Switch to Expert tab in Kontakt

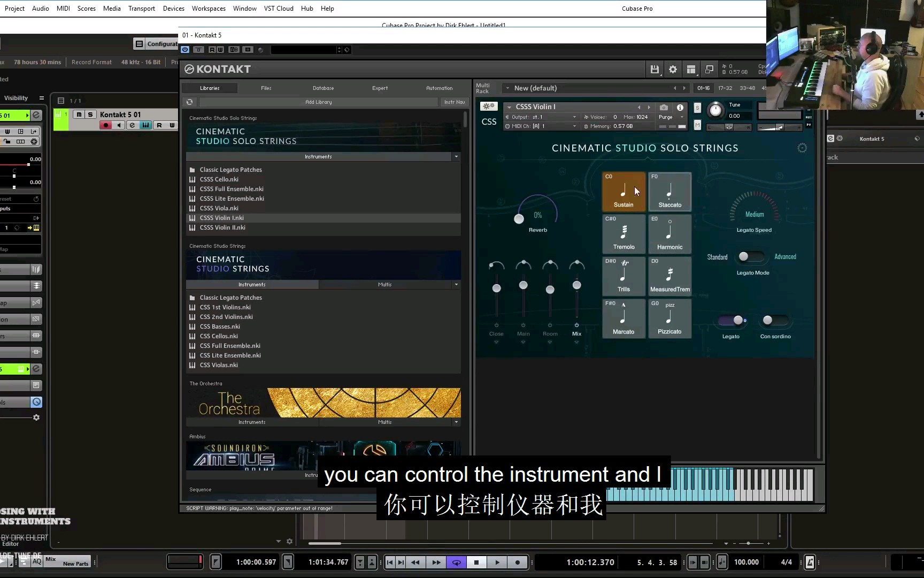coord(380,88)
